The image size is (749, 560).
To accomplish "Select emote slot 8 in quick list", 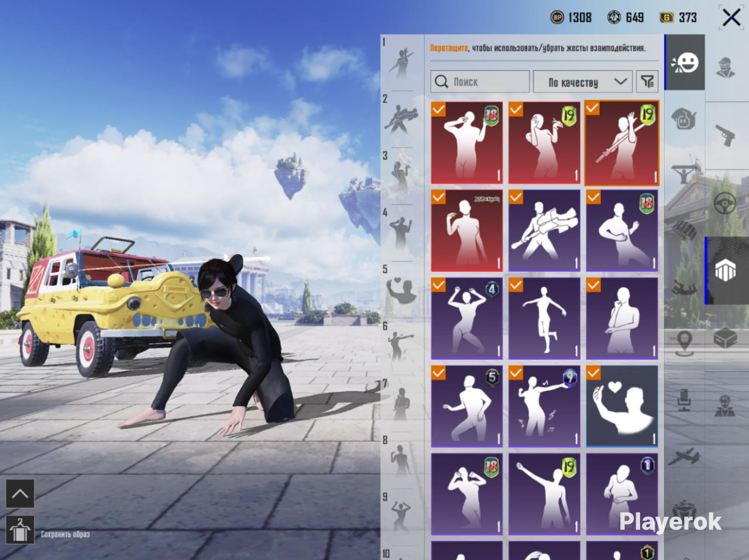I will coord(401,460).
